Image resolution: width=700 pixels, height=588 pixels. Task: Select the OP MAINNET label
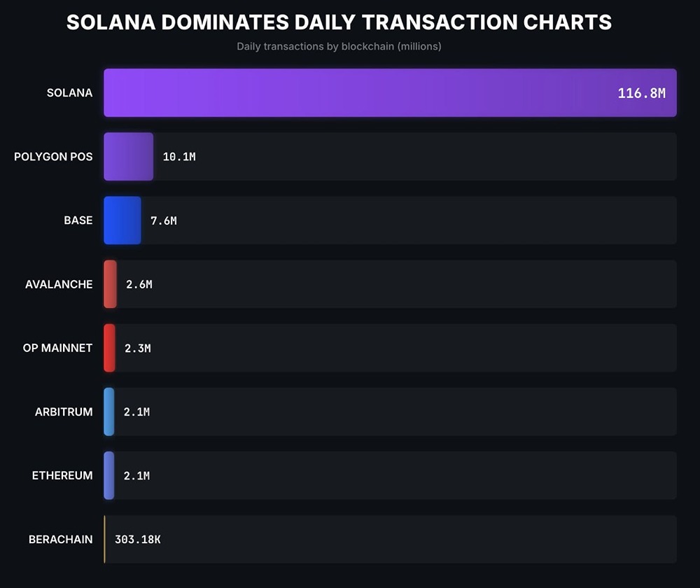(57, 348)
